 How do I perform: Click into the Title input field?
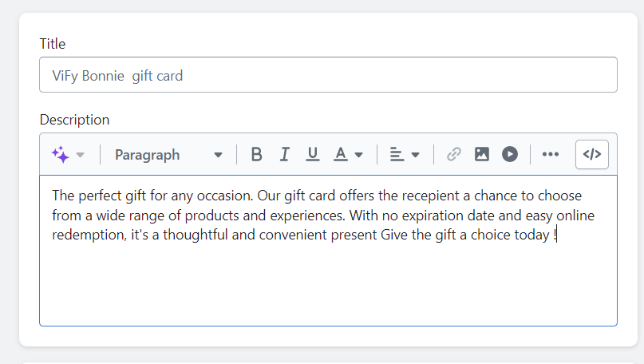coord(328,75)
